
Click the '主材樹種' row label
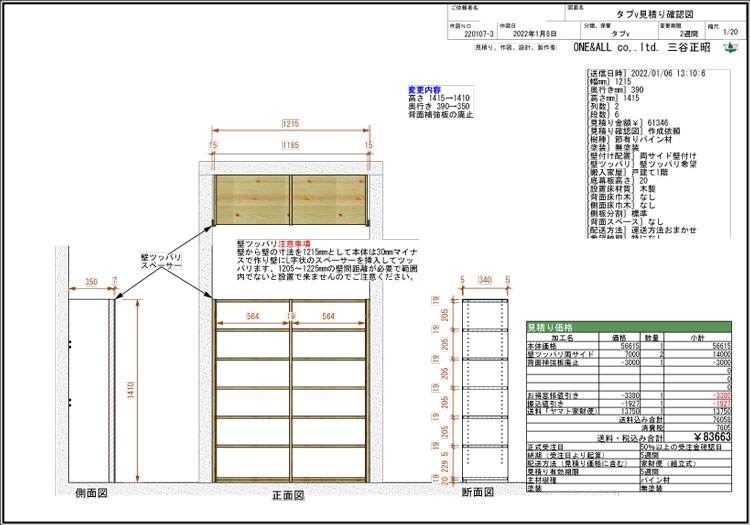[x=542, y=480]
